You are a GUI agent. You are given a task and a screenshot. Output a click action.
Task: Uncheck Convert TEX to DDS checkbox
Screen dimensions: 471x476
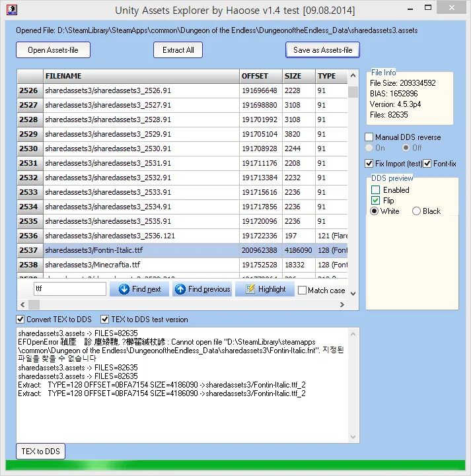point(20,320)
